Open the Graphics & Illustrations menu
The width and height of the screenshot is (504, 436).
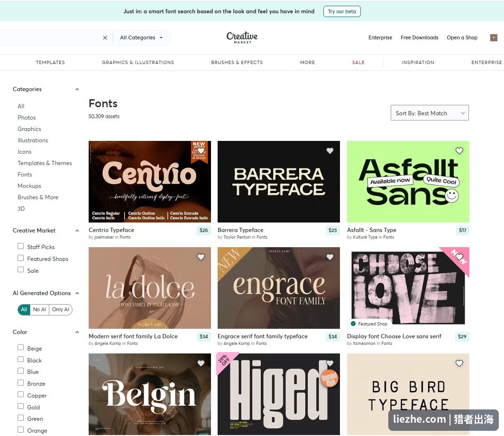(138, 62)
